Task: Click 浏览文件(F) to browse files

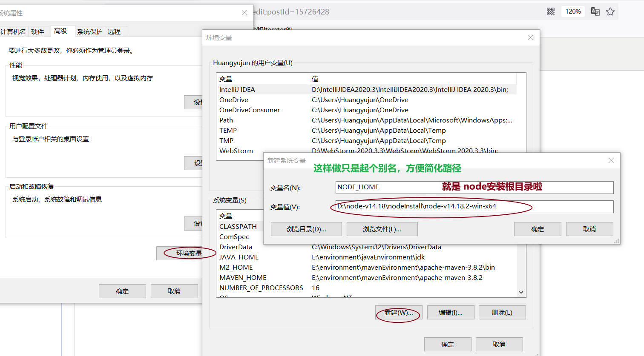Action: pyautogui.click(x=382, y=229)
